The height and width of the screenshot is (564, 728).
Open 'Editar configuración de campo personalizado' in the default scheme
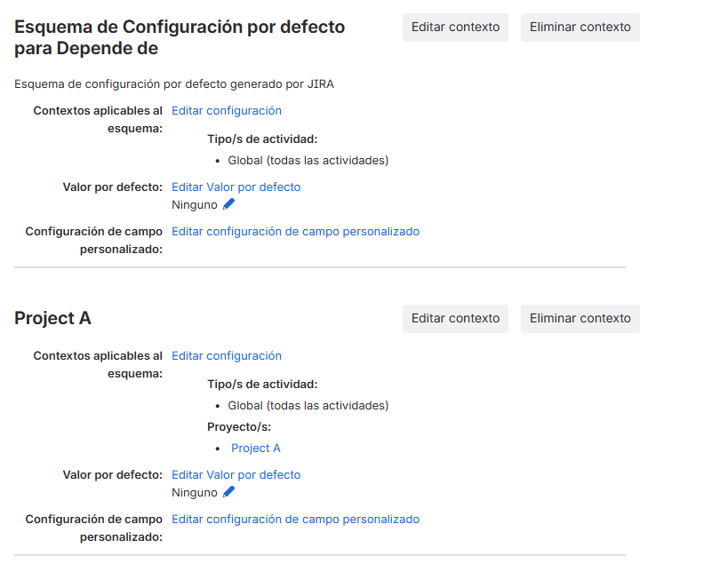coord(295,231)
